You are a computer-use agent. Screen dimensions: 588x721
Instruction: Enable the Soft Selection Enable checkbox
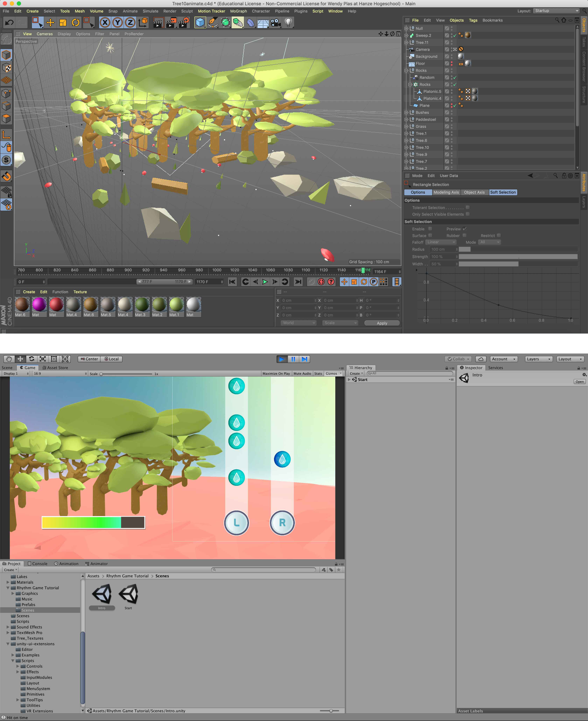coord(430,229)
